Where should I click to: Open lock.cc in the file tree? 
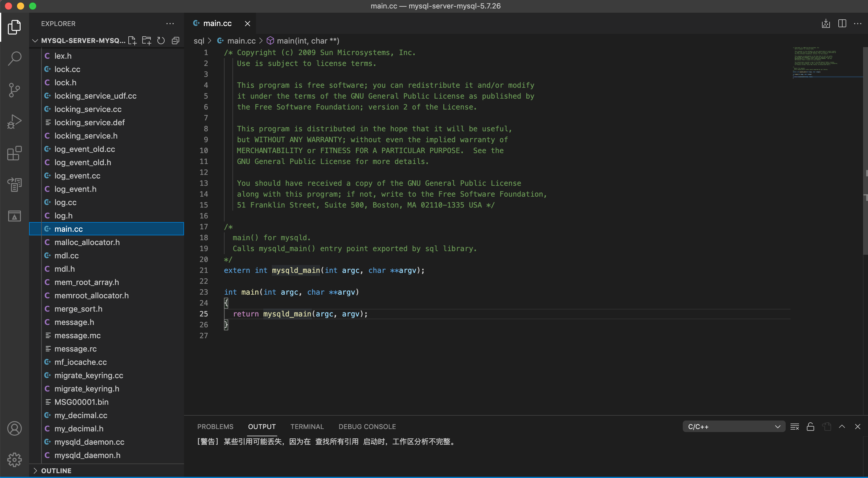point(107,69)
